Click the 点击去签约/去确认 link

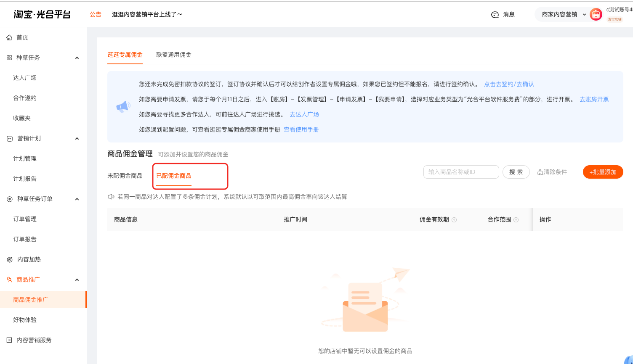pos(509,84)
